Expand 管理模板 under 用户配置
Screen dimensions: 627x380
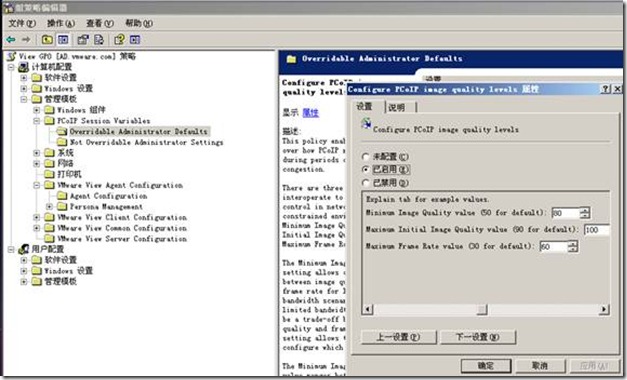(x=24, y=282)
